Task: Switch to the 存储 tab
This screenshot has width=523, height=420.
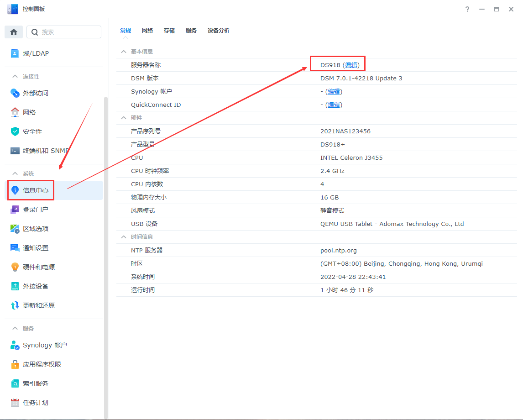Action: [x=169, y=30]
